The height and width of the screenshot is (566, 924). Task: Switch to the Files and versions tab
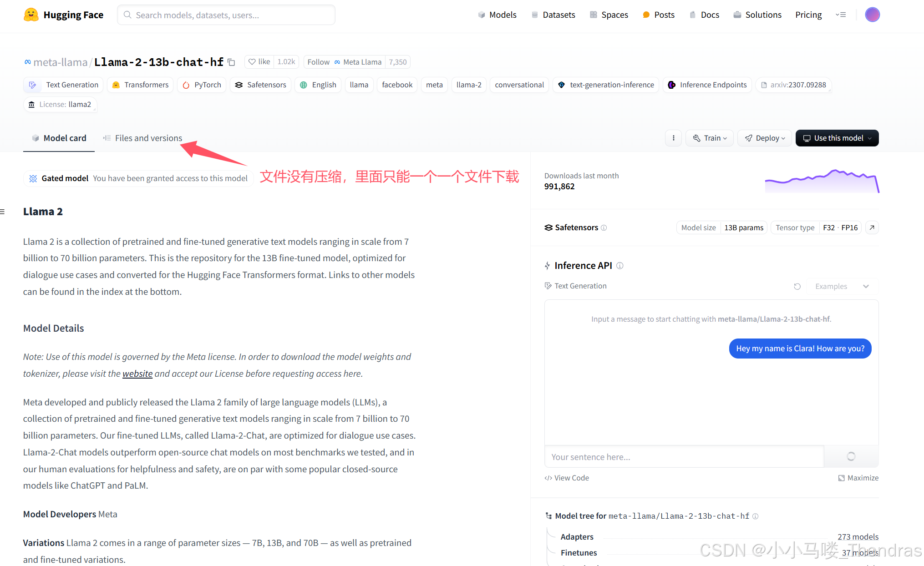[148, 138]
